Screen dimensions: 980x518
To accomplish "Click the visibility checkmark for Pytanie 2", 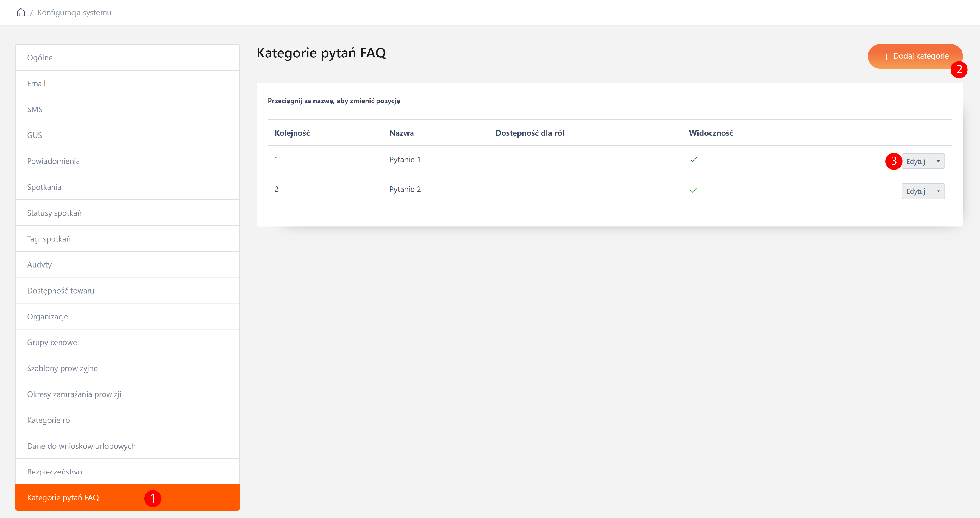I will point(693,190).
